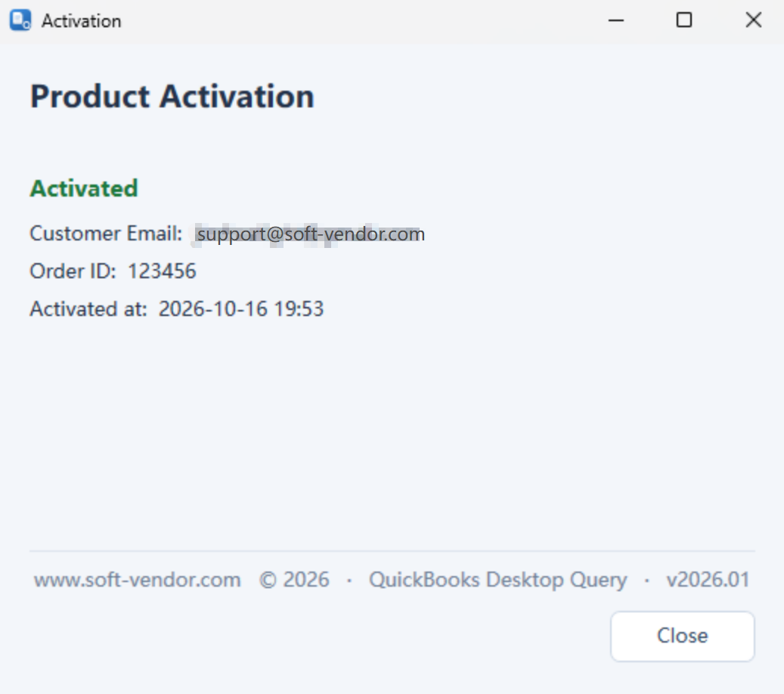Click the Order ID value 123456
Viewport: 784px width, 694px height.
[x=162, y=271]
